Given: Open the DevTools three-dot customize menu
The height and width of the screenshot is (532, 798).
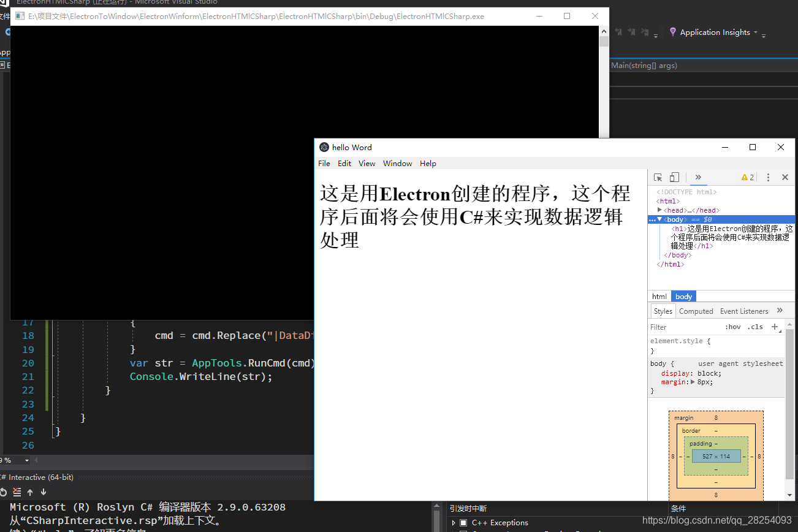Looking at the screenshot, I should [x=769, y=178].
